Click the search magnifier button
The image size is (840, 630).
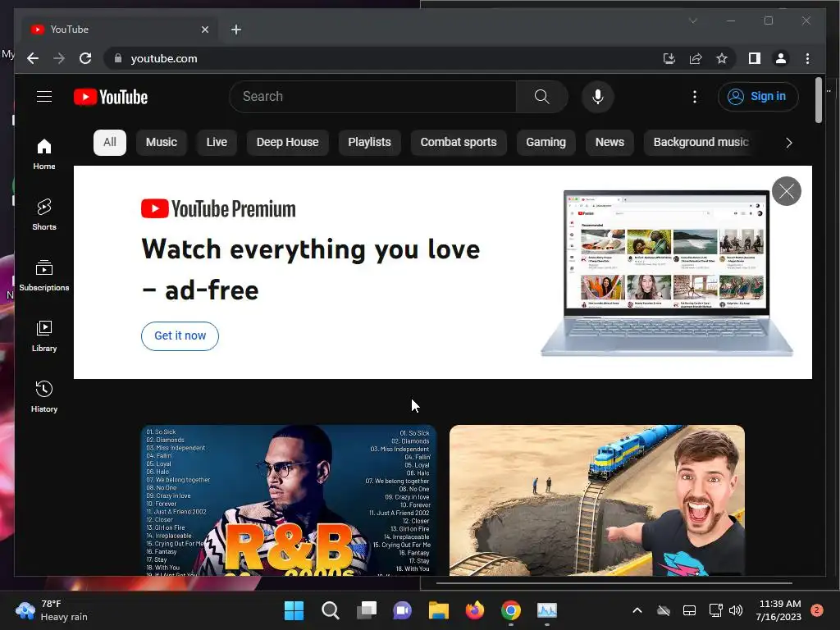click(x=541, y=97)
